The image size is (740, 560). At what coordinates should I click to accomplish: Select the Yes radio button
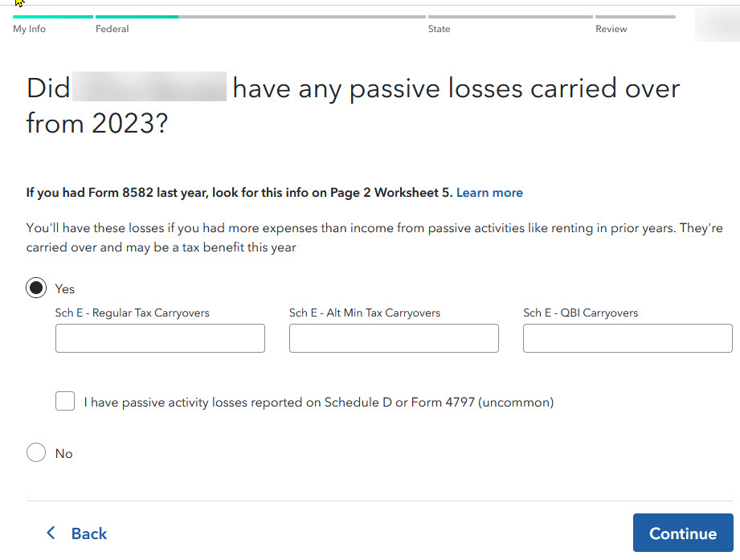click(36, 288)
